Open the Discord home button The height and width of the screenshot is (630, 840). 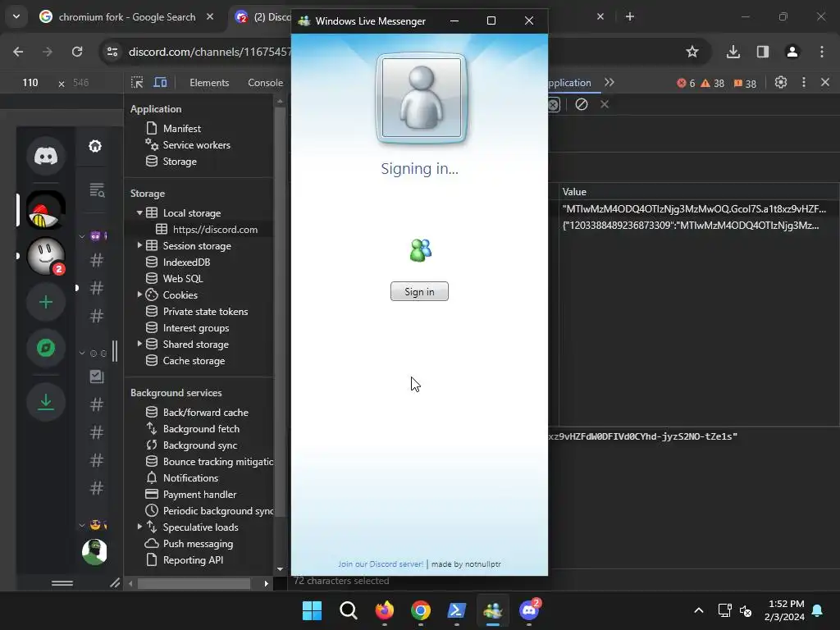coord(46,156)
